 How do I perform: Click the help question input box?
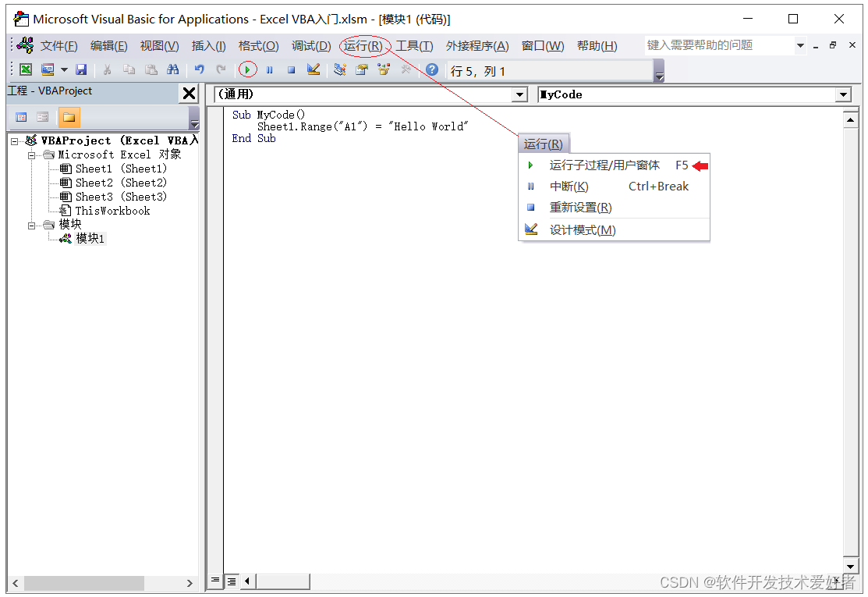pyautogui.click(x=718, y=45)
